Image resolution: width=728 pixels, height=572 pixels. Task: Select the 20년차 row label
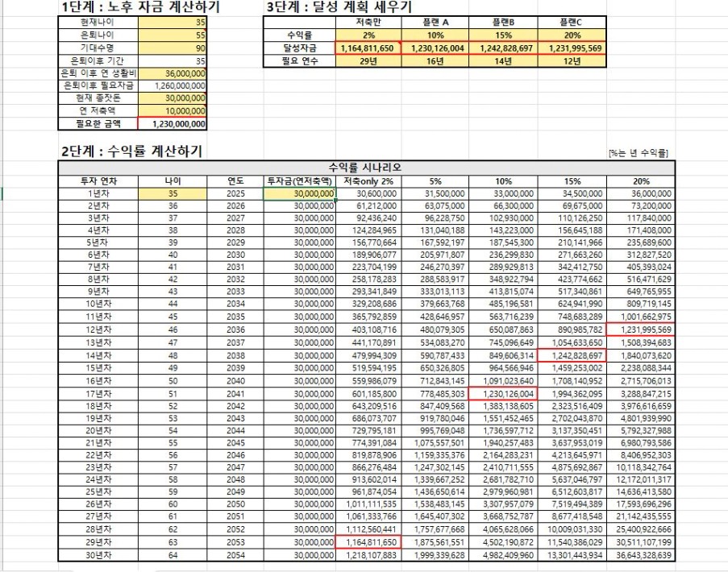98,430
